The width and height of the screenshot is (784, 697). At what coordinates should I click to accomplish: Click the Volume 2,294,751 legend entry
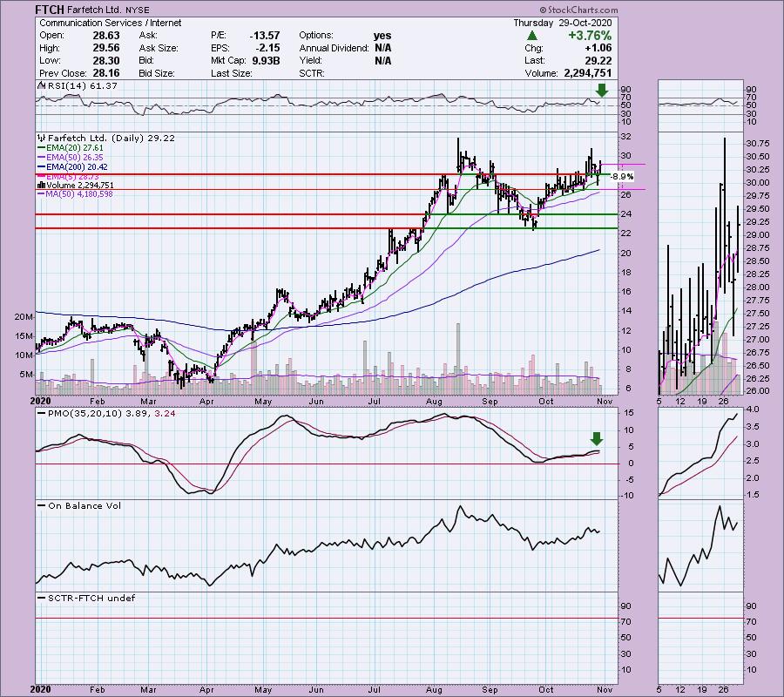[80, 186]
